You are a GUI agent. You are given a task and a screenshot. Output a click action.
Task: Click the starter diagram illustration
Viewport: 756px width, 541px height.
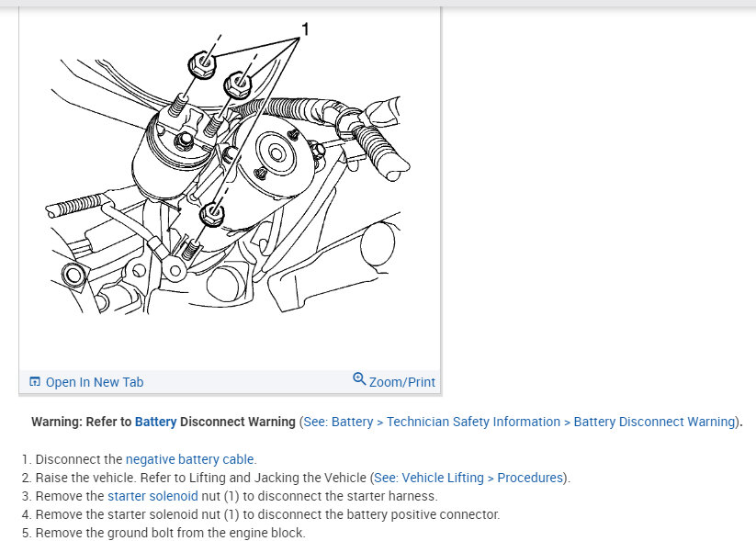click(230, 169)
